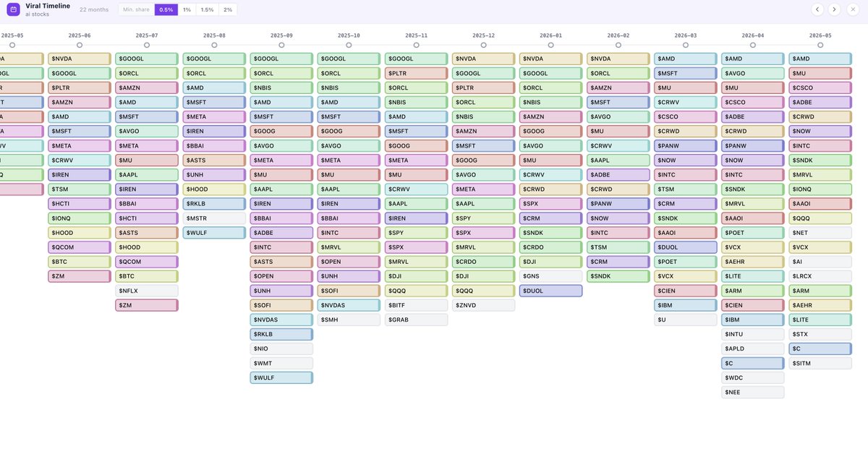Select $ADBE chip in 2026-02 column
This screenshot has width=868, height=457.
point(618,174)
